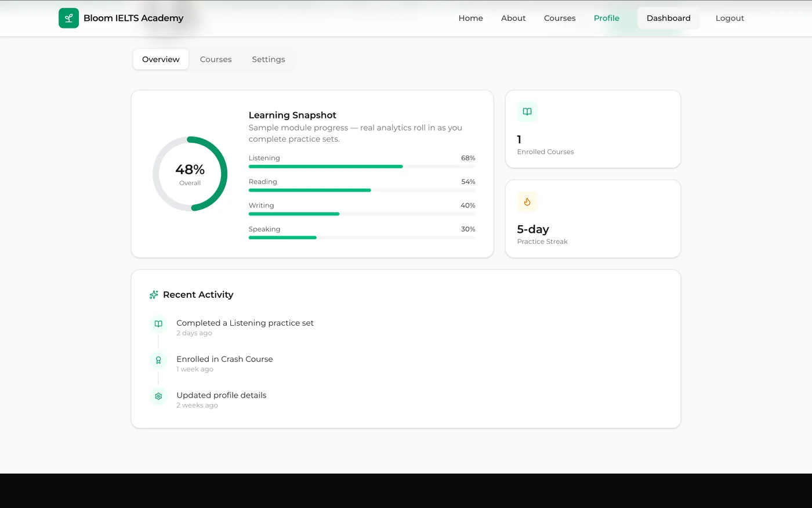Click the Speaking progress bar
Screen dimensions: 812x508
(362, 237)
